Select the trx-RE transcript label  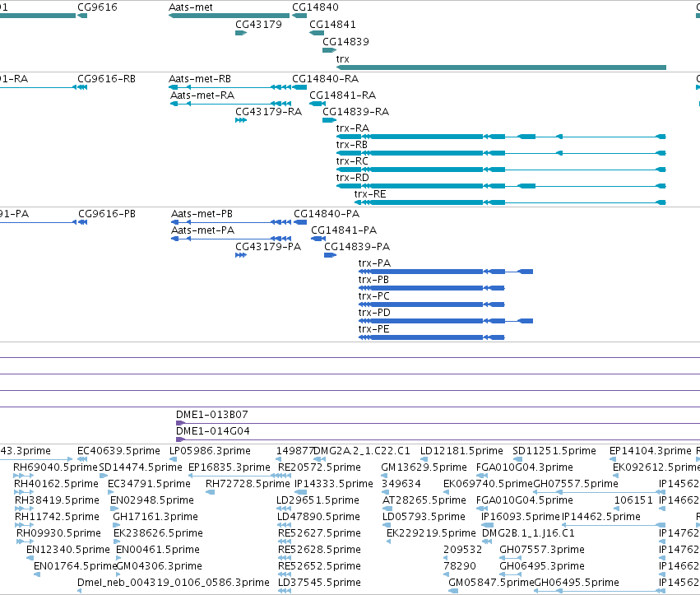coord(370,194)
